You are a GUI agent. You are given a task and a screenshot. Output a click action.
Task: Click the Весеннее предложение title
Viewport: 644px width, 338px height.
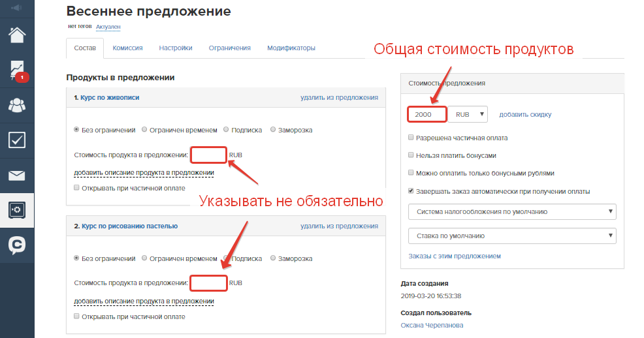click(149, 11)
